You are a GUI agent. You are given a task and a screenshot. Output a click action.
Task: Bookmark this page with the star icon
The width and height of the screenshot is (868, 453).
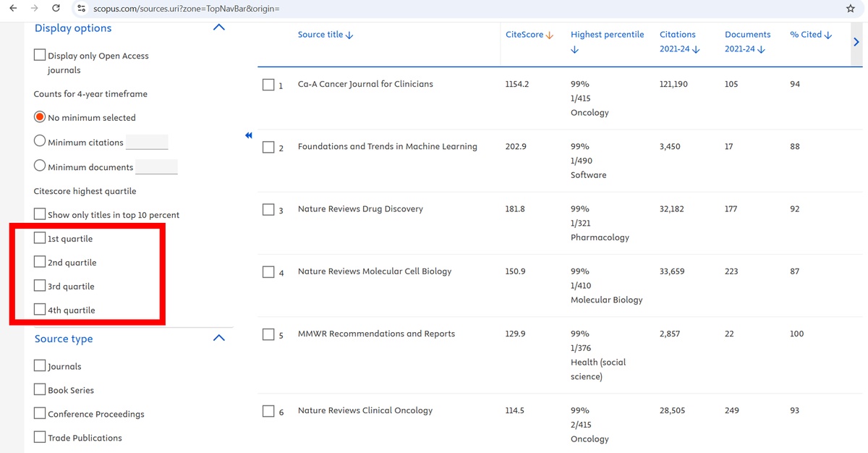click(x=851, y=10)
